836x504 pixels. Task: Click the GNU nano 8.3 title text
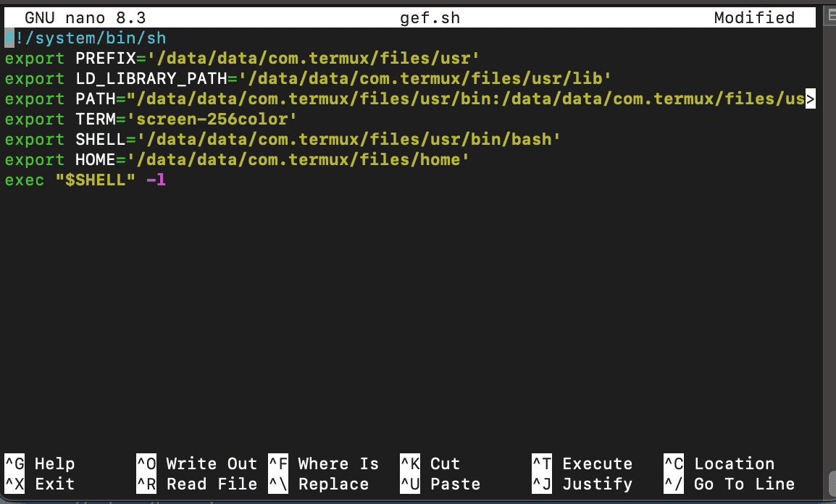85,17
